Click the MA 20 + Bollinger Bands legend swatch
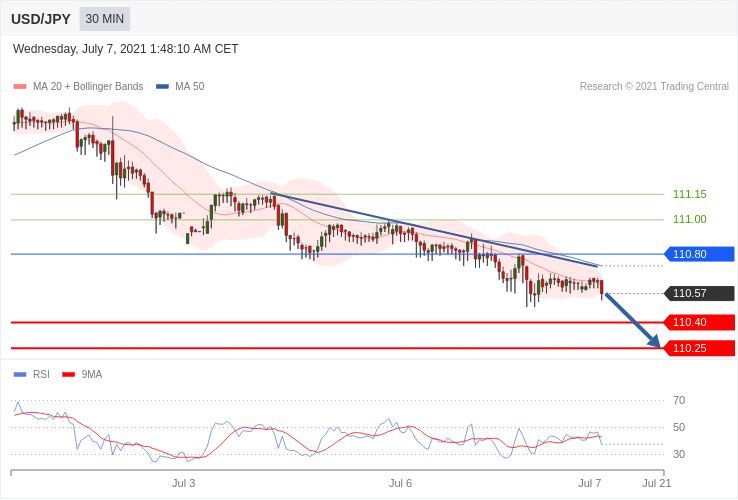738x500 pixels. (20, 87)
